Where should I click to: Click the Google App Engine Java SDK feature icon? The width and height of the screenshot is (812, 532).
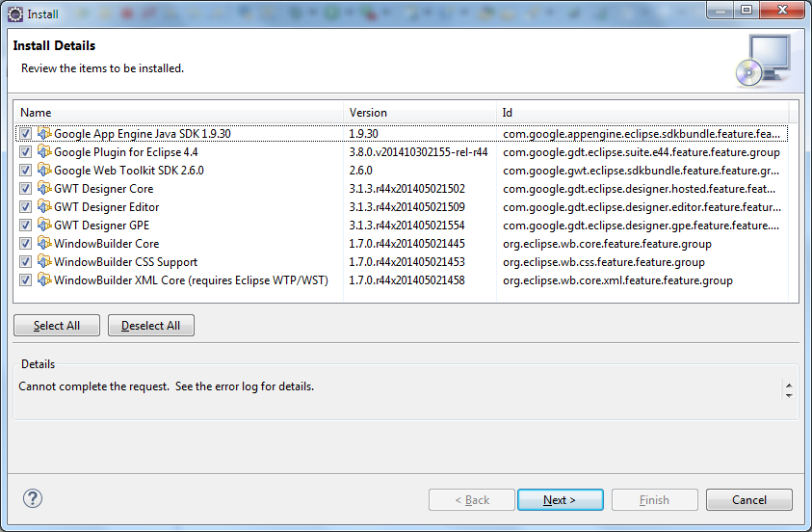point(44,133)
